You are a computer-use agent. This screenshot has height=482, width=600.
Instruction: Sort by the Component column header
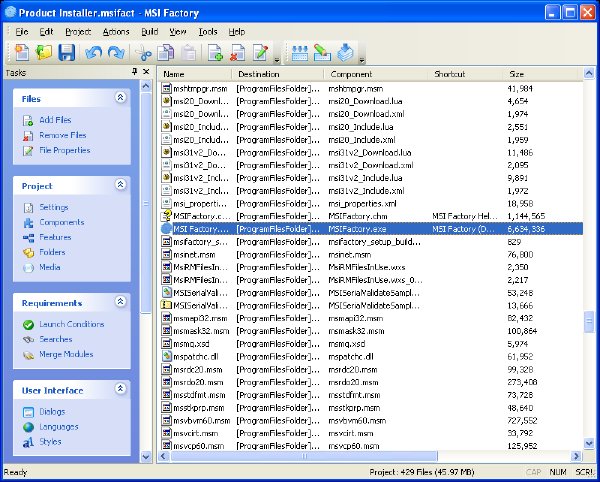pos(375,74)
